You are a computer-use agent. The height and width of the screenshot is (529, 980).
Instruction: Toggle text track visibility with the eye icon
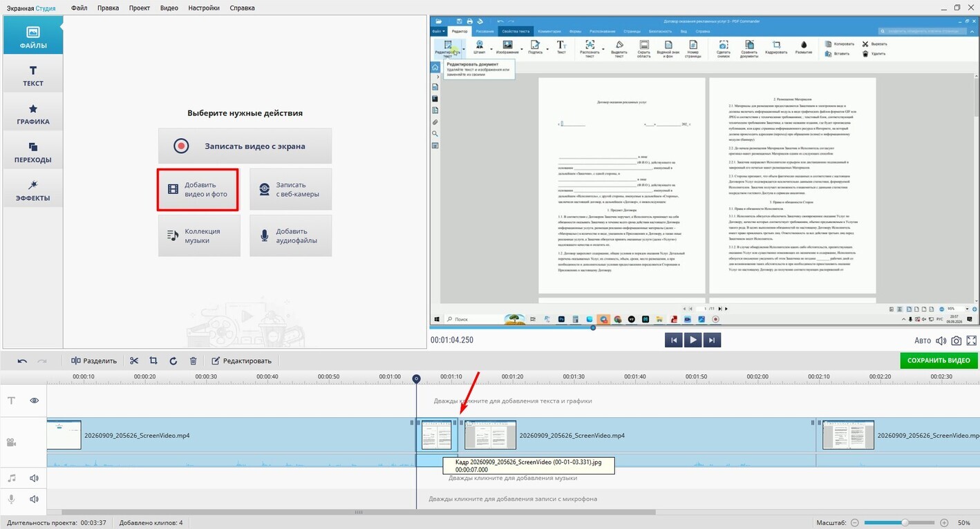coord(34,401)
